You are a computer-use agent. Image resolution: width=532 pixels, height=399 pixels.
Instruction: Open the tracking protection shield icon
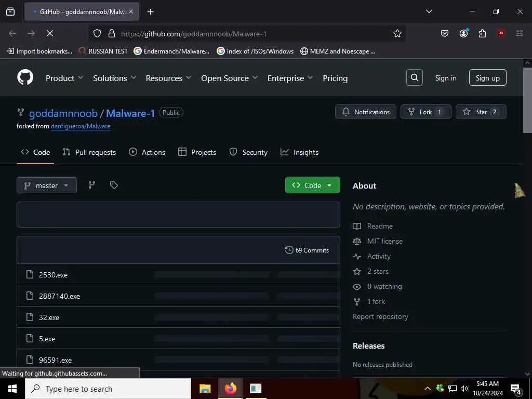point(97,33)
